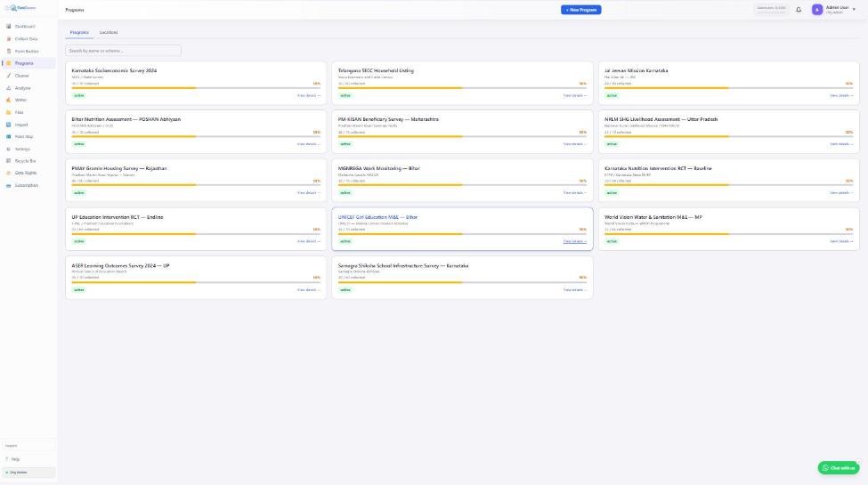Open the Samagra Shiksha School Infrastructure Survey title
The width and height of the screenshot is (868, 485).
403,266
